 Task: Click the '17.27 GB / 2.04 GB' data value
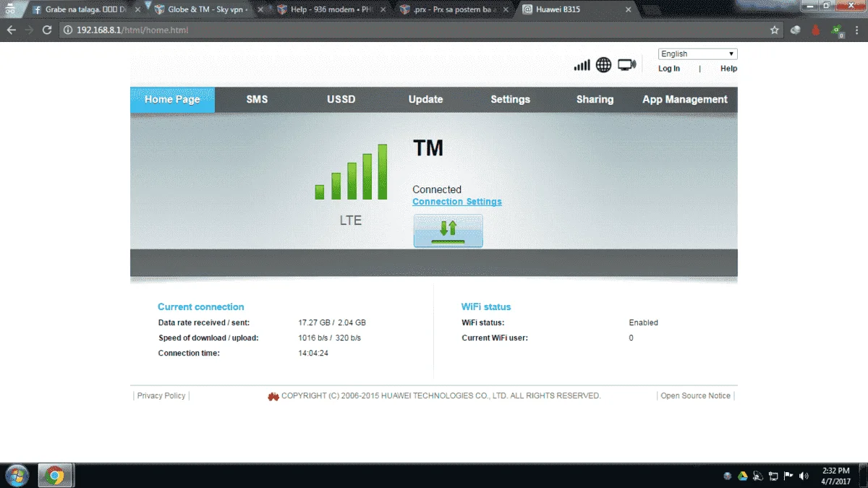pos(332,322)
